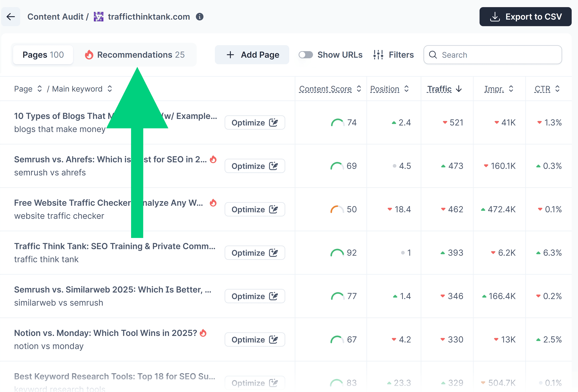The width and height of the screenshot is (578, 392).
Task: Click the Content Audit breadcrumb text
Action: [55, 17]
